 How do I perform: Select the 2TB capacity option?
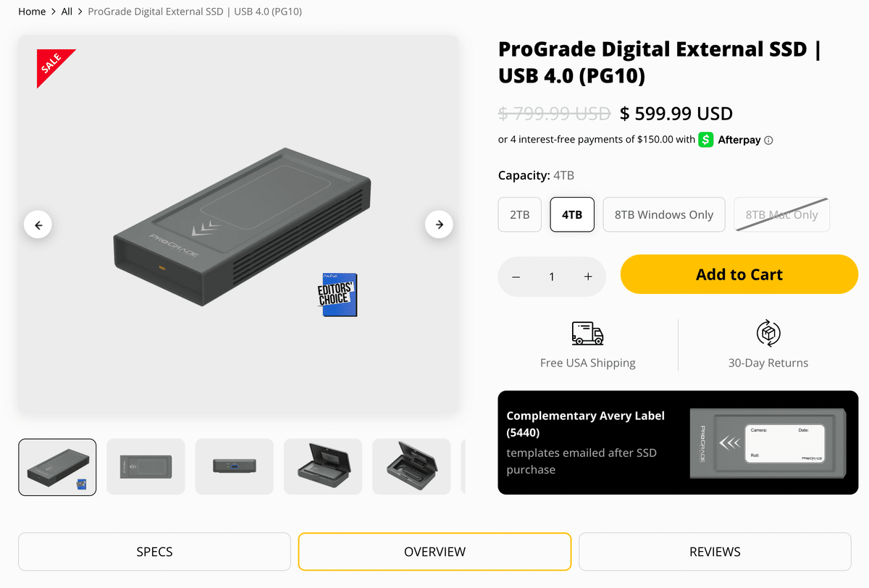[519, 214]
